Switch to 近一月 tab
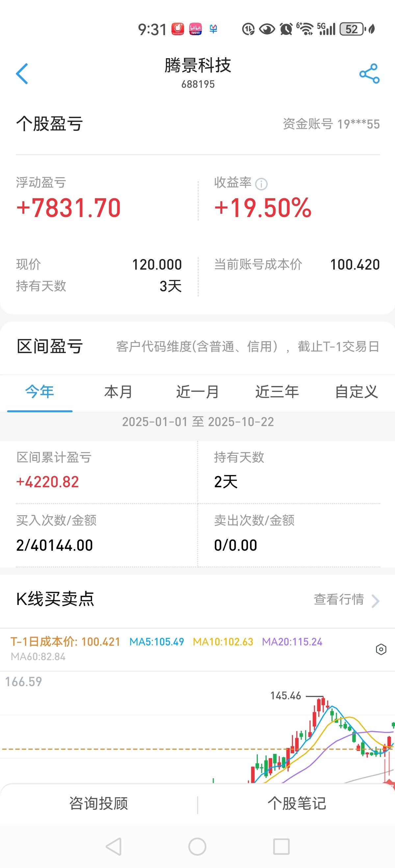Viewport: 395px width, 868px height. coord(197,392)
